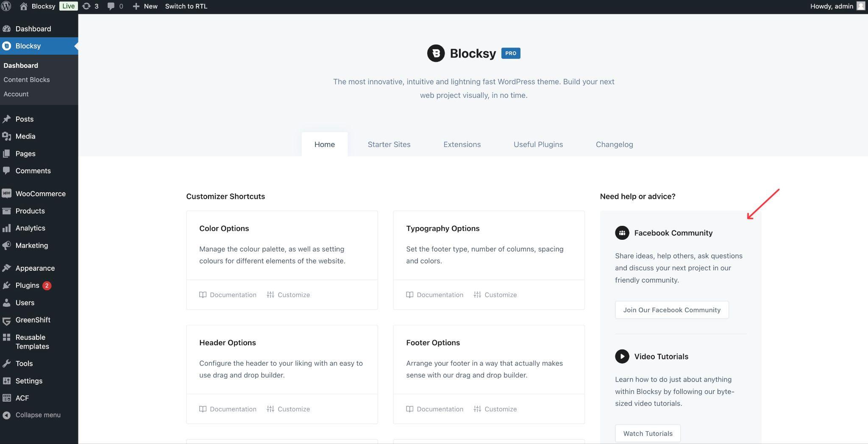Click the WooCommerce icon in sidebar

(x=6, y=194)
